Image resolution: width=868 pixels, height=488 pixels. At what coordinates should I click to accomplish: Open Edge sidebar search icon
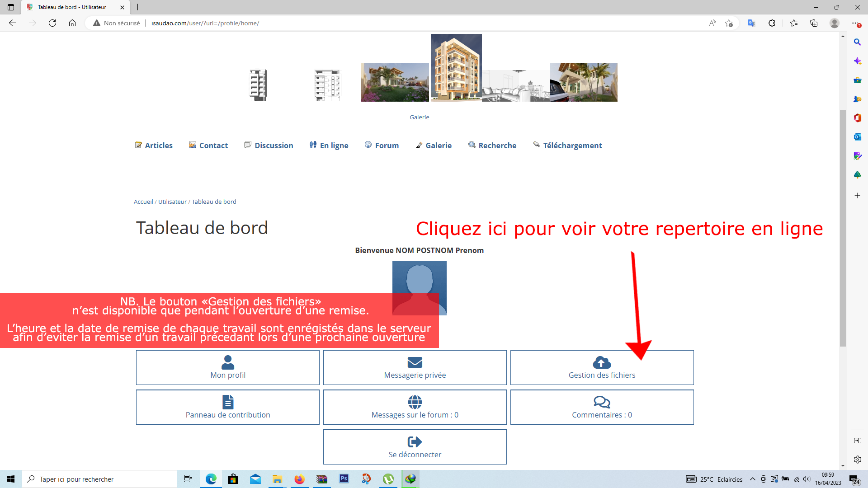click(857, 42)
